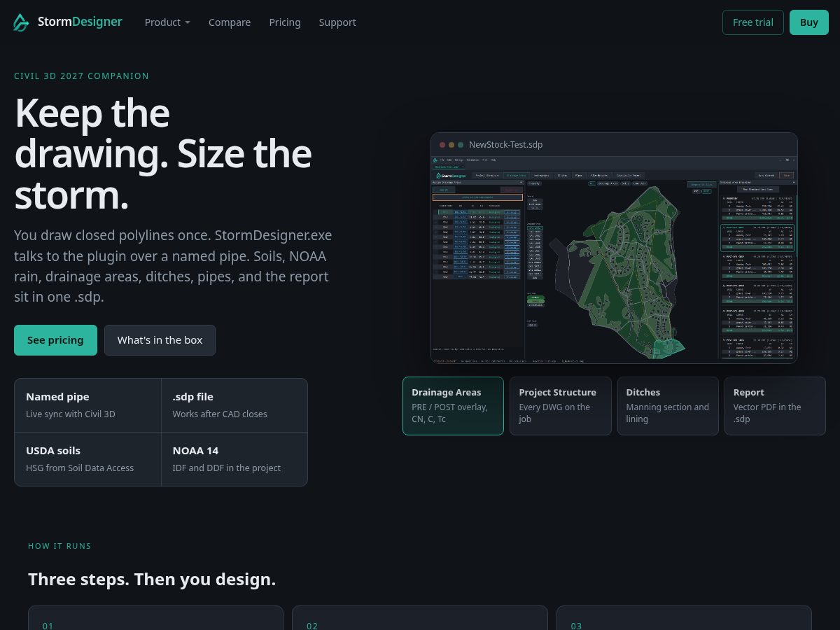Viewport: 840px width, 630px height.
Task: Click the See pricing button
Action: (x=55, y=340)
